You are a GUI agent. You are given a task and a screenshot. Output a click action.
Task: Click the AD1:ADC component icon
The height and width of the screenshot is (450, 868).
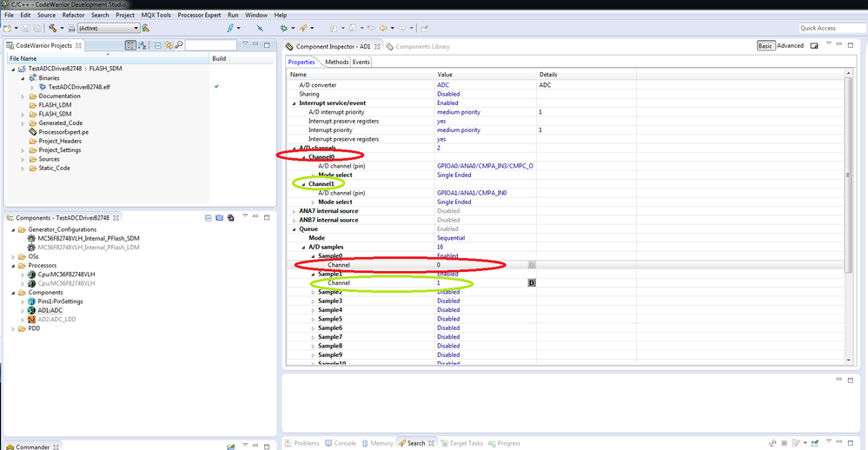[x=31, y=310]
